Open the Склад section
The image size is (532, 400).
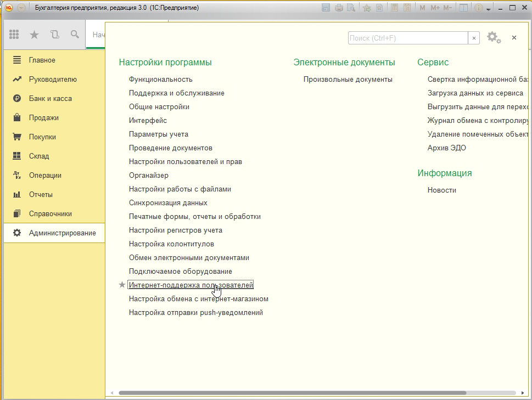click(x=54, y=156)
